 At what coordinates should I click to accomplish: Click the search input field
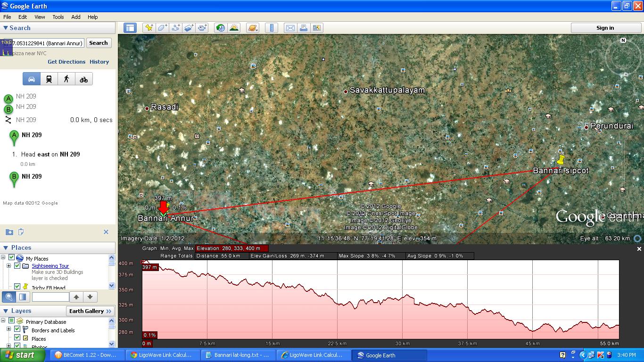coord(44,43)
